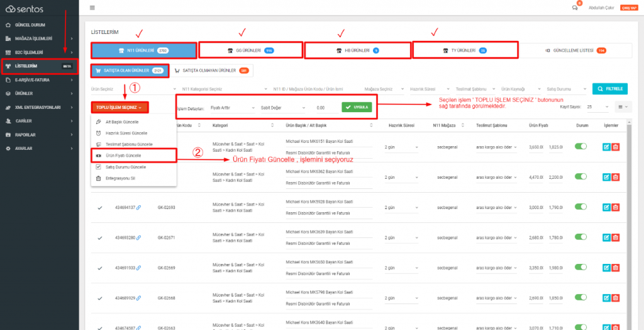The height and width of the screenshot is (330, 644).
Task: Toggle Durum switch for GK-02669 row
Action: pos(581,267)
